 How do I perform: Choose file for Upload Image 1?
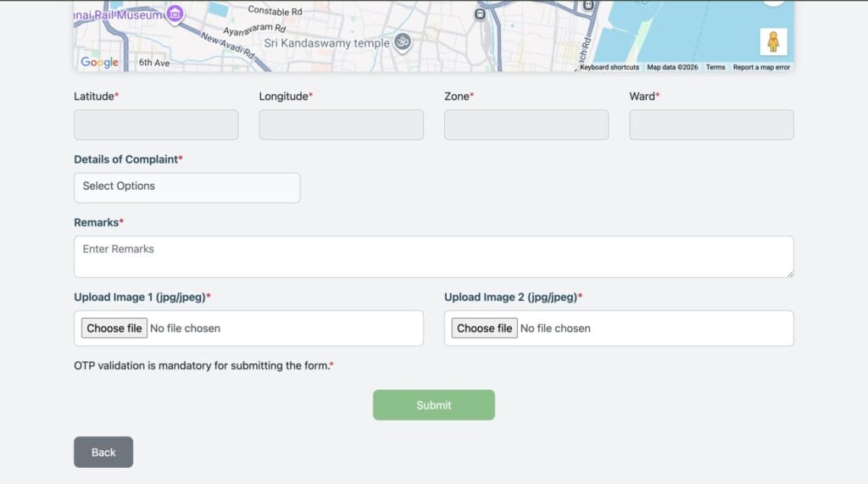pyautogui.click(x=114, y=328)
